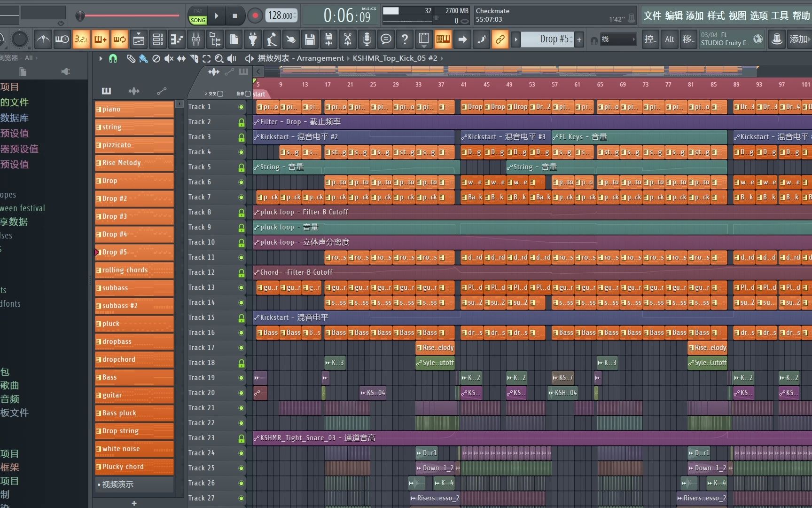812x508 pixels.
Task: Toggle the link to controller chain icon
Action: coord(500,40)
